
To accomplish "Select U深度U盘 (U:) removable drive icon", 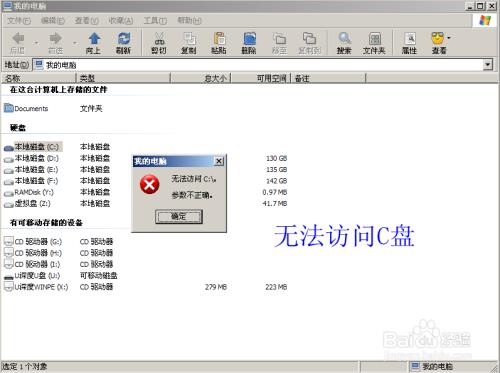I will pos(9,277).
